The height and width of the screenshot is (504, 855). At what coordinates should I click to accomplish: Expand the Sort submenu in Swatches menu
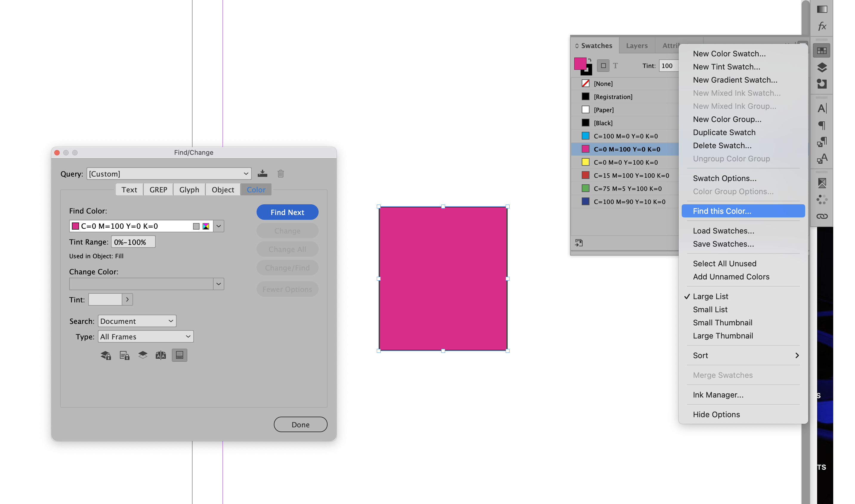tap(744, 355)
